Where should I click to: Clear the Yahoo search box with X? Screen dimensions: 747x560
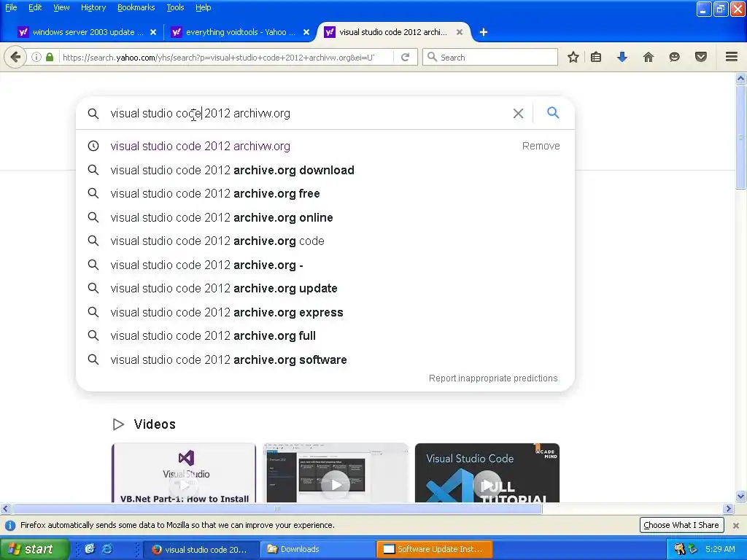(519, 113)
